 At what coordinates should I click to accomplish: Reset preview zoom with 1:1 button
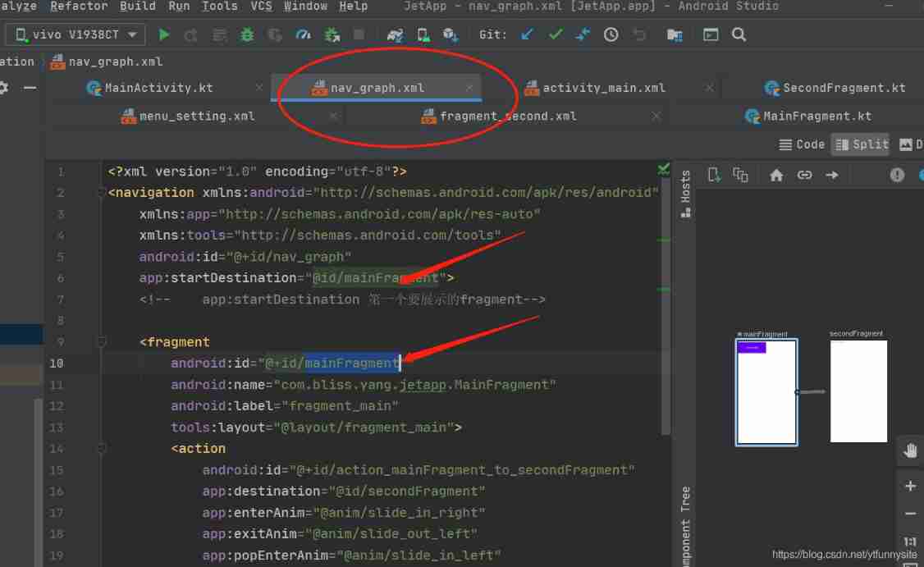coord(909,541)
